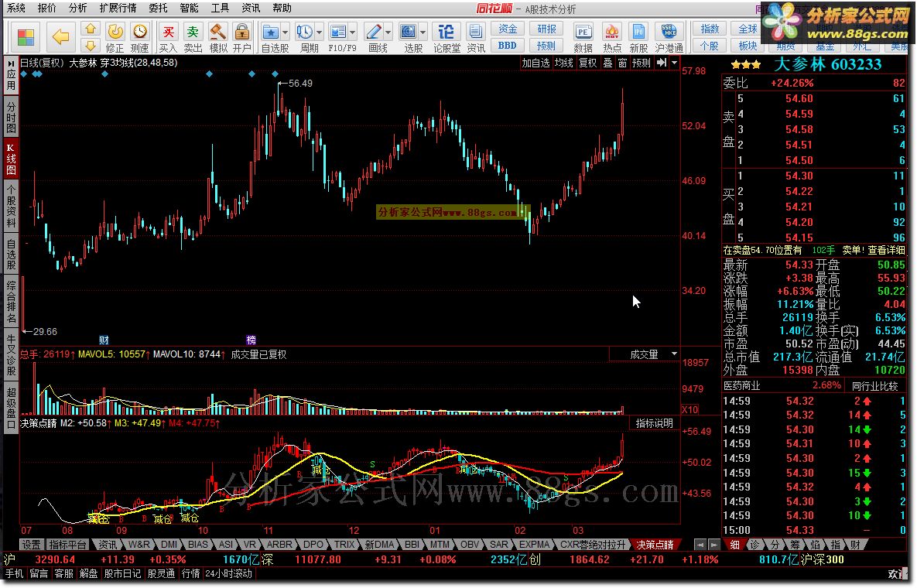Open the 热点 hot topics icon
The image size is (917, 588).
[612, 37]
